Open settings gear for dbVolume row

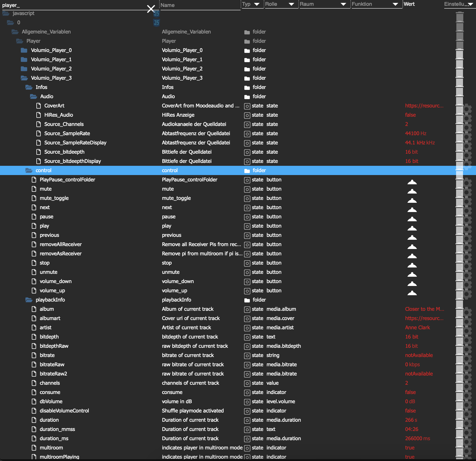pos(467,405)
